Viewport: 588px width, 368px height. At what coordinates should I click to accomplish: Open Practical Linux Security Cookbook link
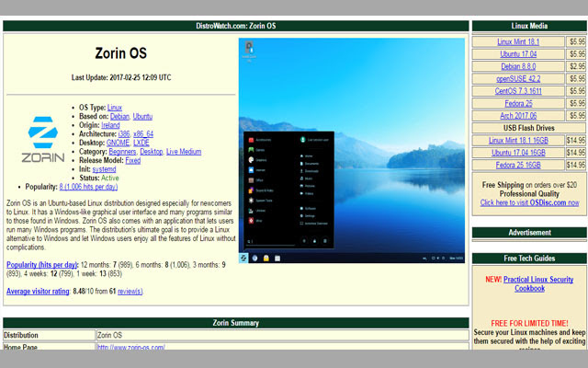538,284
